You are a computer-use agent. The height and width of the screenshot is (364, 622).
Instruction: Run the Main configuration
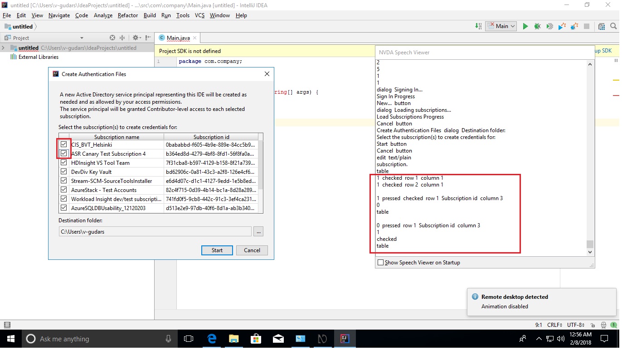click(x=525, y=26)
